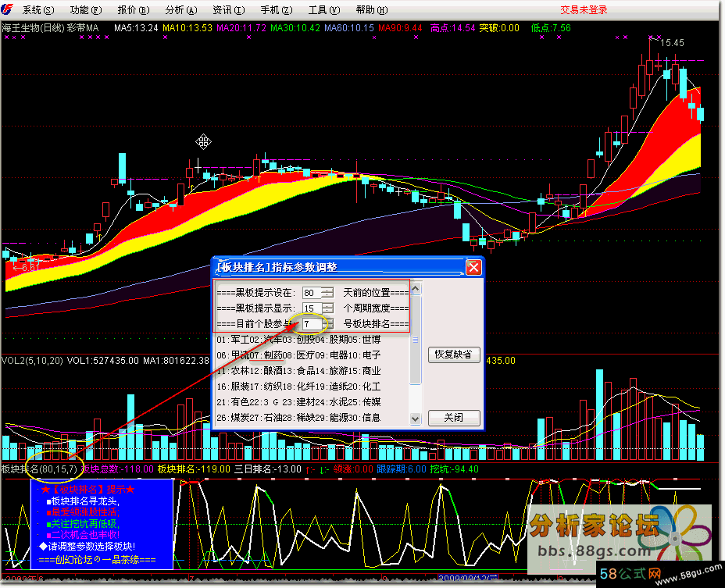Click the 07:制药 sector entry in dialog
Screen dimensions: 725x588
pyautogui.click(x=266, y=355)
